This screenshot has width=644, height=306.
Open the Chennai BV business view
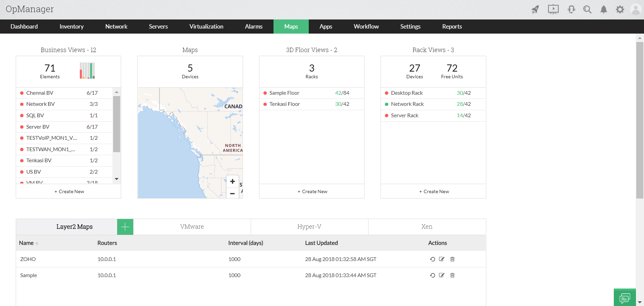point(40,93)
